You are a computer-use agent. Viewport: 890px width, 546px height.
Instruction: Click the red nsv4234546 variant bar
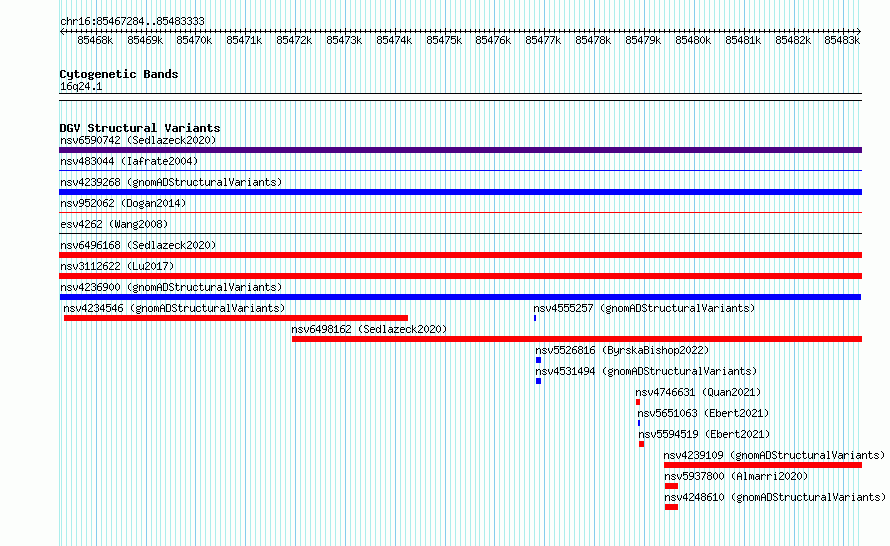(x=236, y=318)
